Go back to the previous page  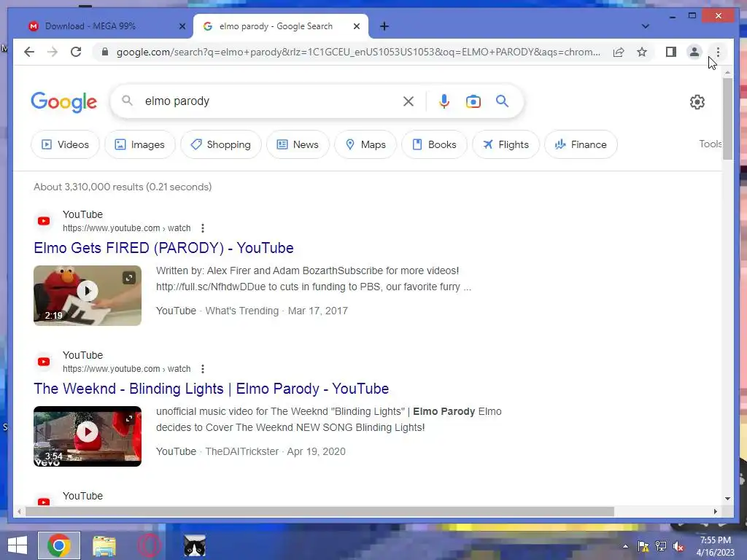29,52
